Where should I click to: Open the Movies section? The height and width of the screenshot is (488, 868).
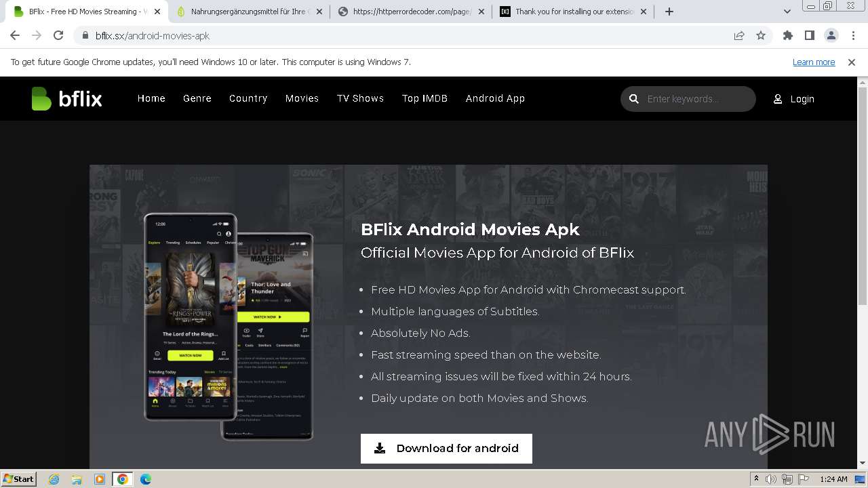[302, 98]
